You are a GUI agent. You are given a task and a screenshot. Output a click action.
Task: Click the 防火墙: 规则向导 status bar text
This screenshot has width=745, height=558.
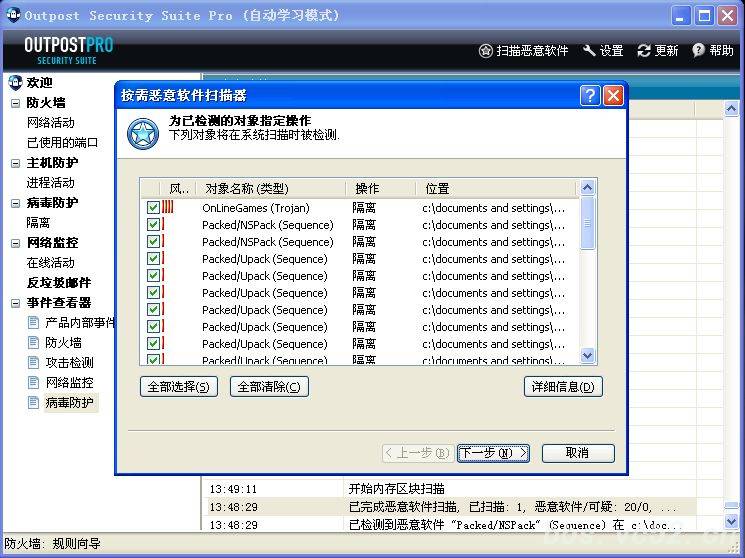coord(52,543)
